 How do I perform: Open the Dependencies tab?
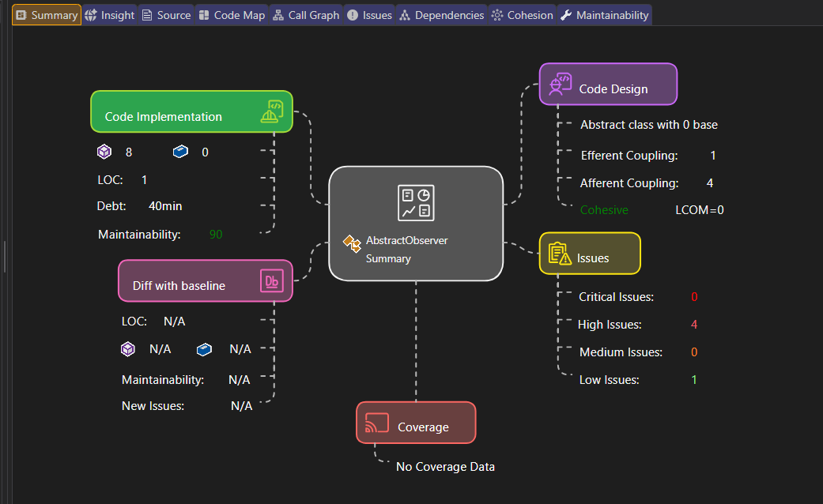coord(441,13)
